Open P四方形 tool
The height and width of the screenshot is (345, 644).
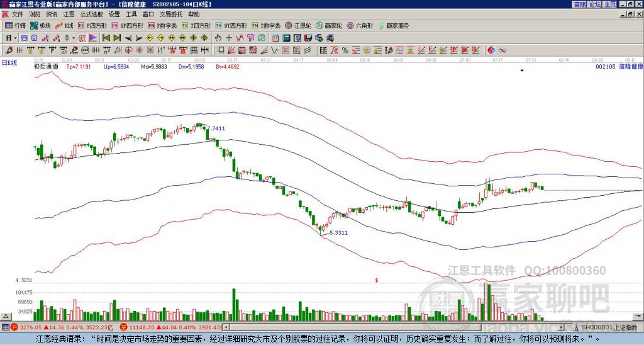pyautogui.click(x=92, y=25)
